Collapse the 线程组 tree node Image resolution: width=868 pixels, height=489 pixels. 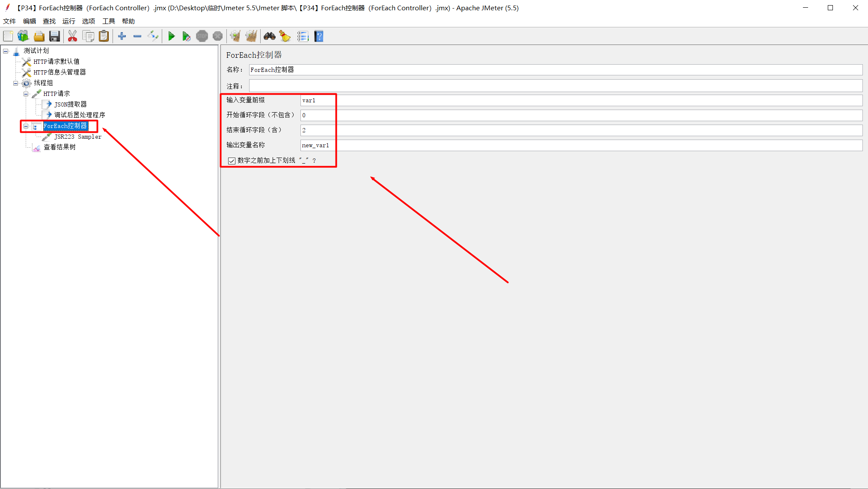coord(16,83)
